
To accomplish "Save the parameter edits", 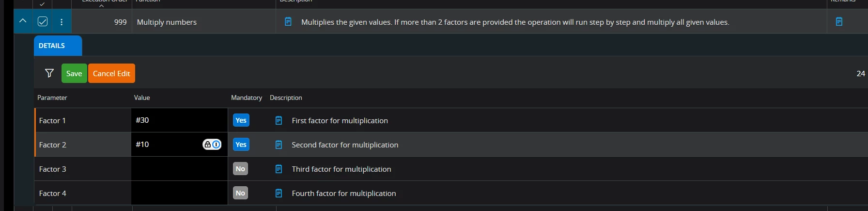I will [74, 73].
